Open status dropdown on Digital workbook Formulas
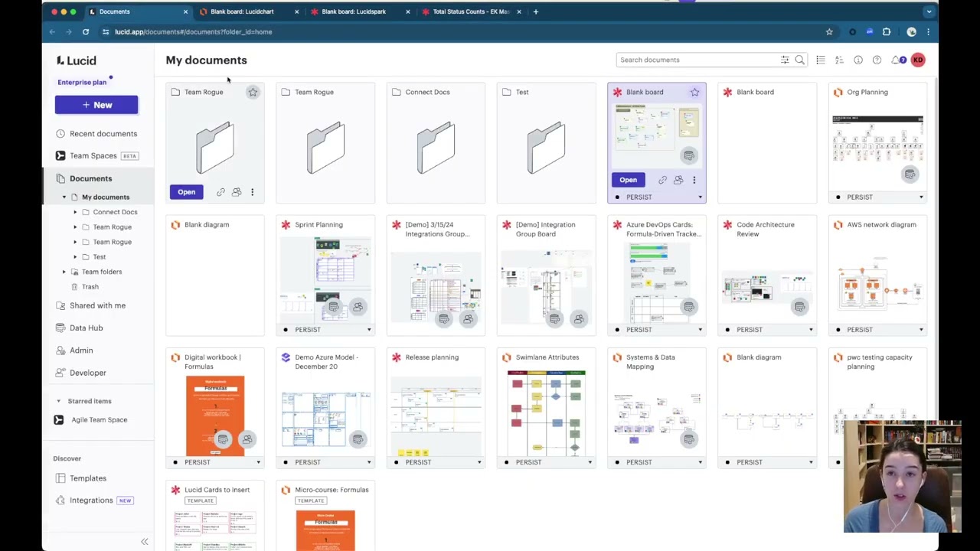The image size is (980, 551). click(258, 462)
